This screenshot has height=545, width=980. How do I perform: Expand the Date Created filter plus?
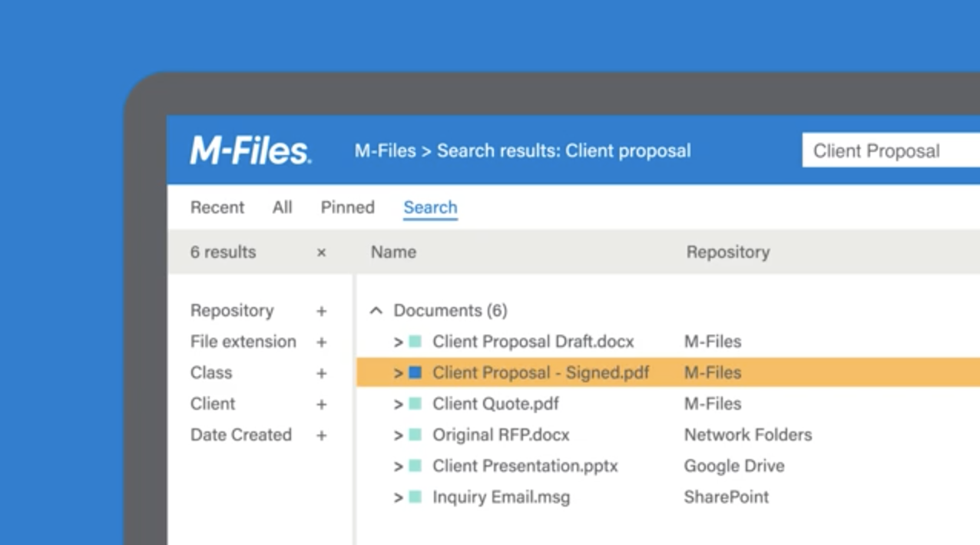coord(322,435)
